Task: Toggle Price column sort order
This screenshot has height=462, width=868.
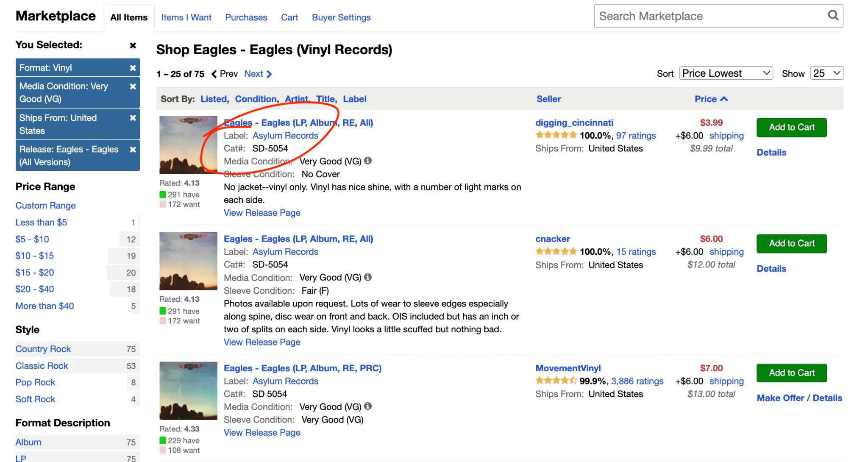Action: 711,99
